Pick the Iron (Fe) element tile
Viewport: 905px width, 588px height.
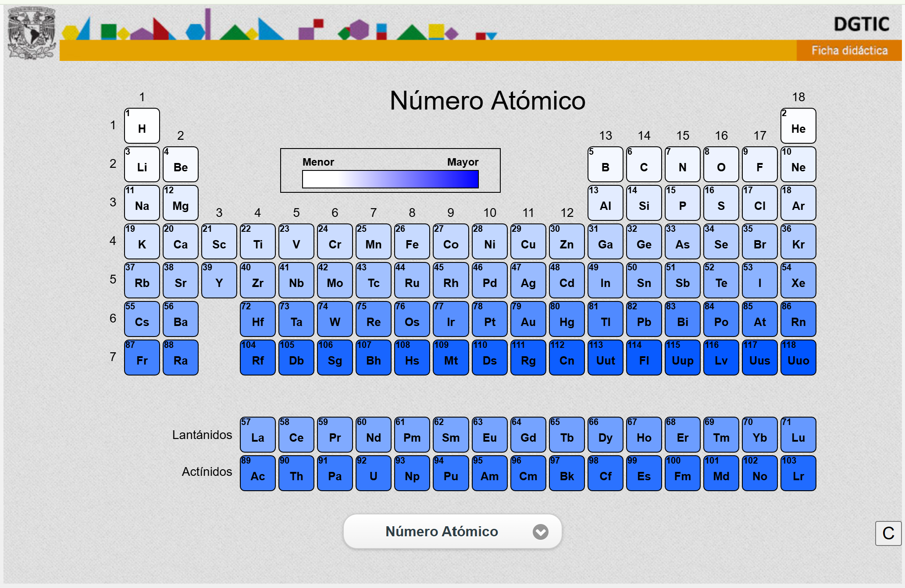tap(412, 241)
